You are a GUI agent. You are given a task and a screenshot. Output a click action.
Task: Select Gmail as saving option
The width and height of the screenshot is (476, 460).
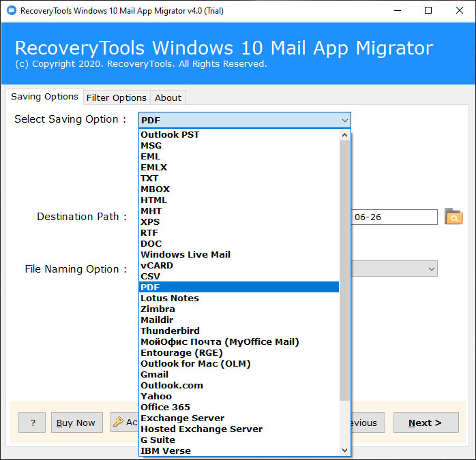tap(239, 374)
